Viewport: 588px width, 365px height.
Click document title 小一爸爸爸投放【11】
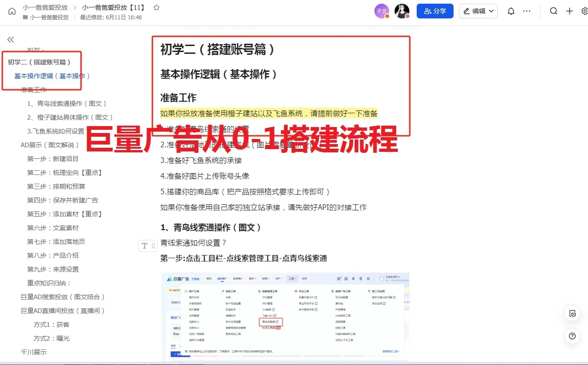pyautogui.click(x=114, y=7)
